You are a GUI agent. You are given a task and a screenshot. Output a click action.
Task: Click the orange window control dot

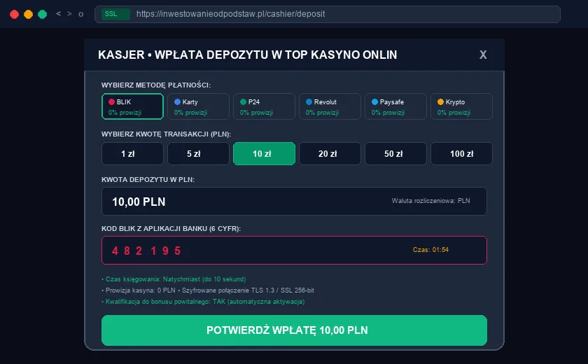click(x=28, y=14)
